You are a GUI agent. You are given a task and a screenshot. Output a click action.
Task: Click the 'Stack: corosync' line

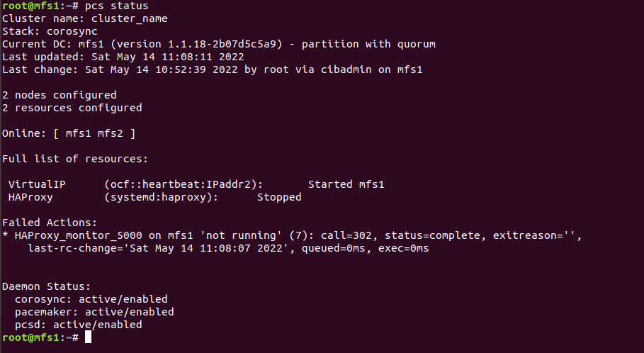click(50, 31)
